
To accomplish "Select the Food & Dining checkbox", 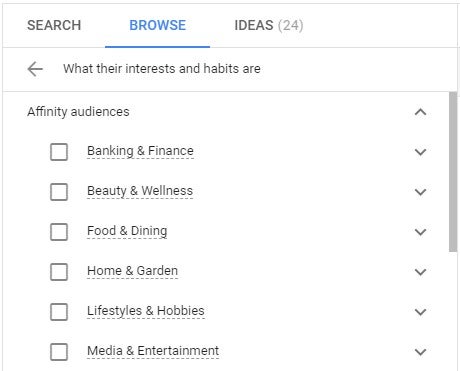I will click(x=59, y=232).
